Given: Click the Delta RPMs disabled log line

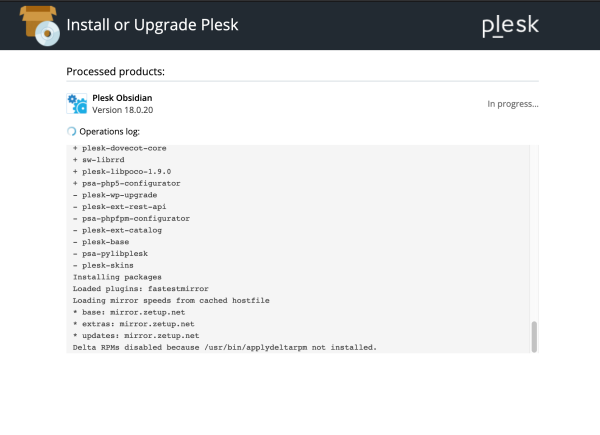Looking at the screenshot, I should pos(225,347).
